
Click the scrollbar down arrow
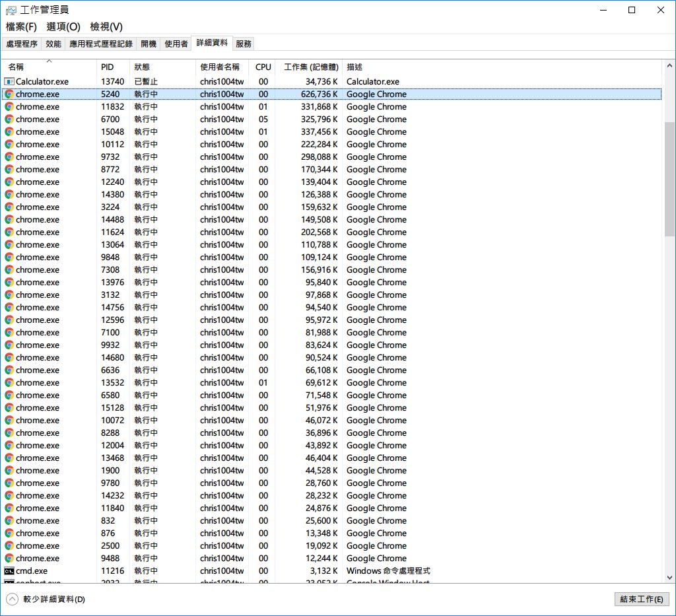click(669, 578)
